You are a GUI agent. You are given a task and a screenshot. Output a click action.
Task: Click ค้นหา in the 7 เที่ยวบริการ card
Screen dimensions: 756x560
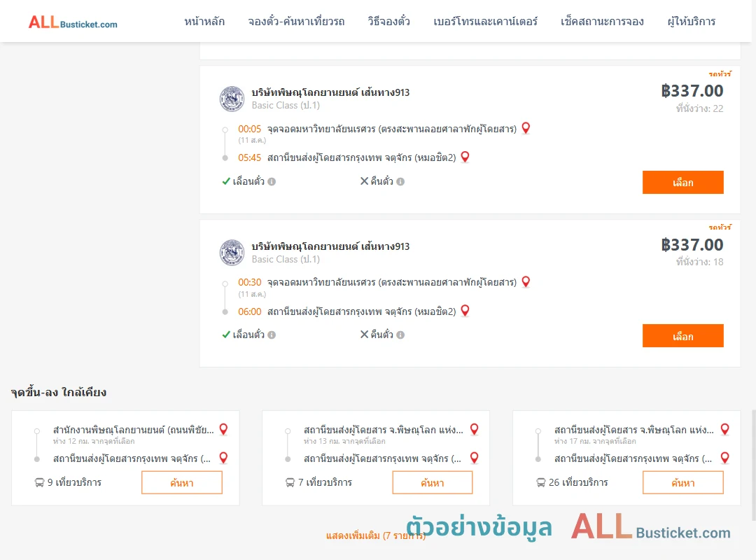[x=433, y=483]
